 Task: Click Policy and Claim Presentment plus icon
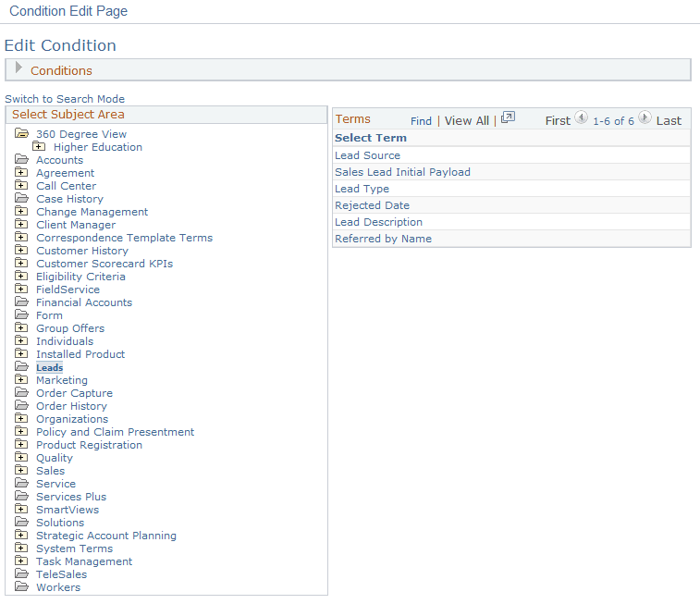pyautogui.click(x=21, y=431)
